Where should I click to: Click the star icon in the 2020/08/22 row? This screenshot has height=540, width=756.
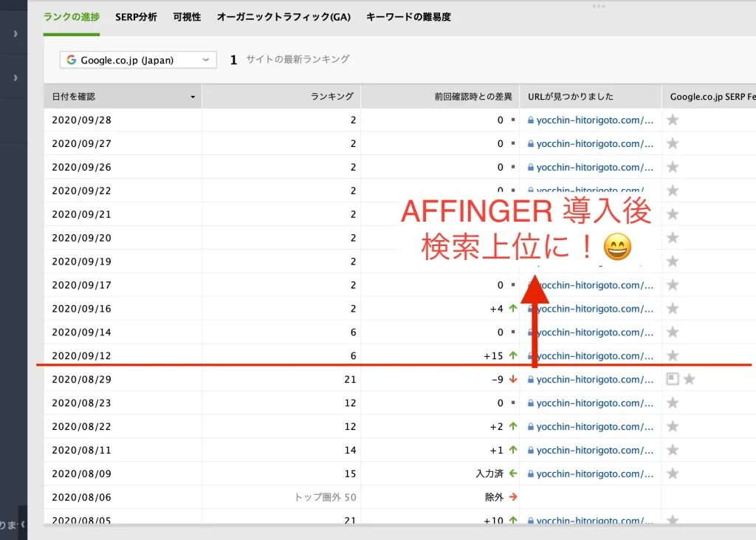tap(673, 426)
